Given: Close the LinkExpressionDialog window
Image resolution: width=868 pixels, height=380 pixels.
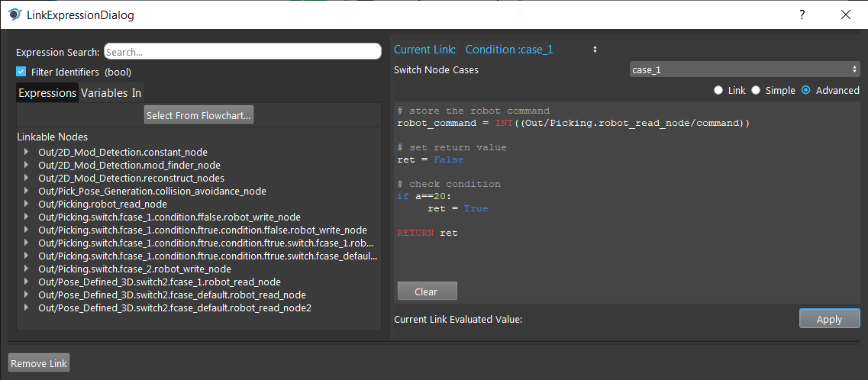Looking at the screenshot, I should (x=845, y=15).
